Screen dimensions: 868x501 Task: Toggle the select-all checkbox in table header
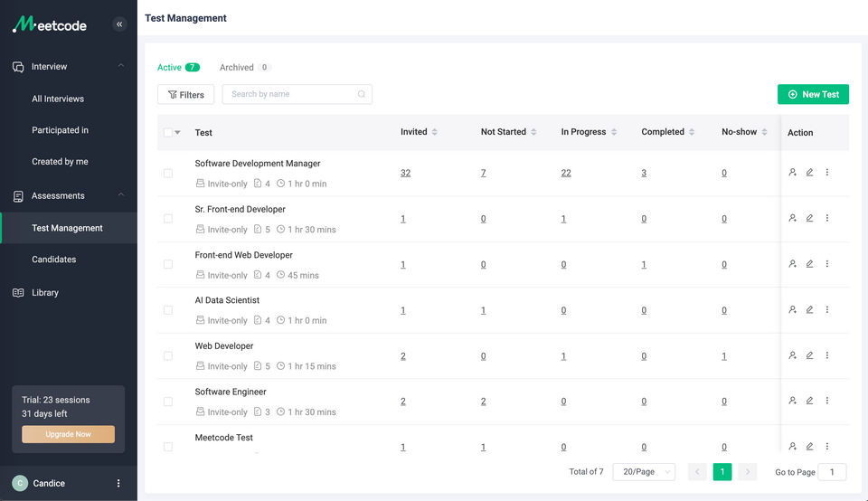(168, 132)
